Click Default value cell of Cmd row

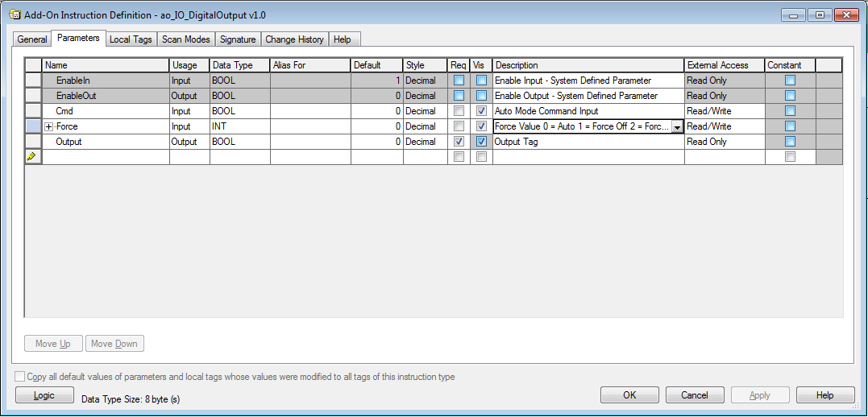[376, 111]
